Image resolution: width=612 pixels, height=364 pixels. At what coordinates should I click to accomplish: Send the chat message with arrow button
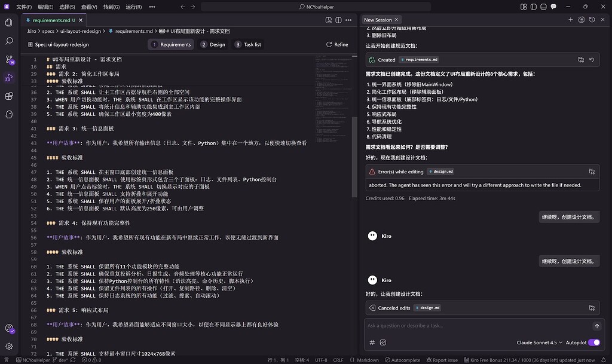pos(597,326)
